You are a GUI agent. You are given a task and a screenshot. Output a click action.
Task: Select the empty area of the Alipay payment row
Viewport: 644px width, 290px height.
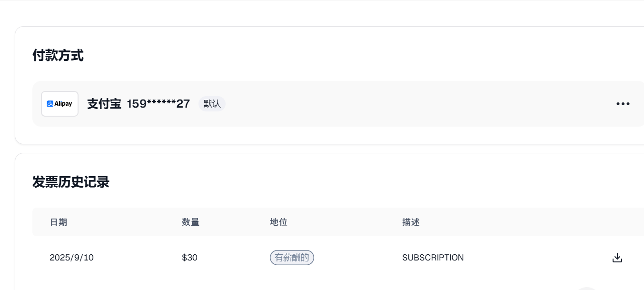pos(419,104)
